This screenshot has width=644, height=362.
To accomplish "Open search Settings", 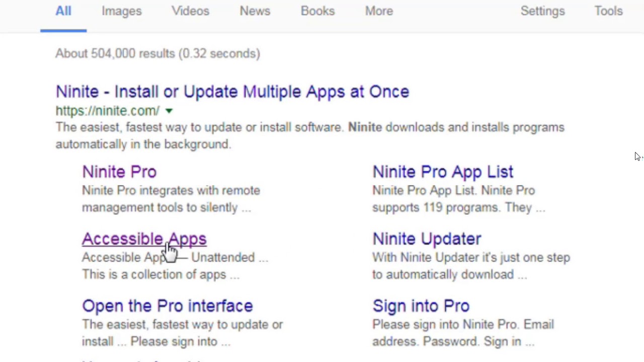I will pyautogui.click(x=543, y=11).
